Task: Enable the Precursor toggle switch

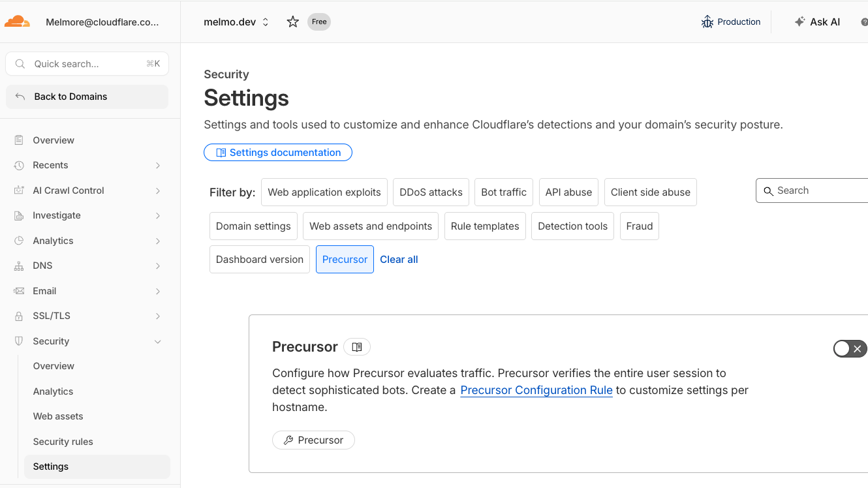Action: point(850,349)
